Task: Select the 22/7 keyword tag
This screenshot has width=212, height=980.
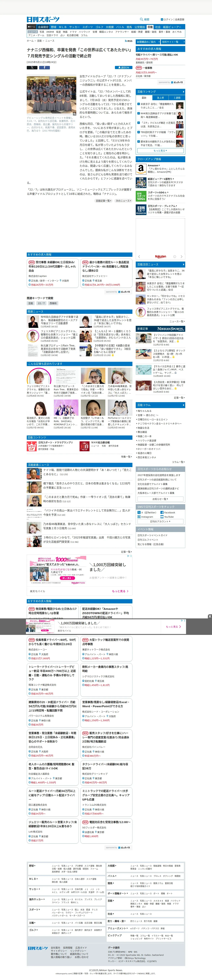Action: pos(41,304)
